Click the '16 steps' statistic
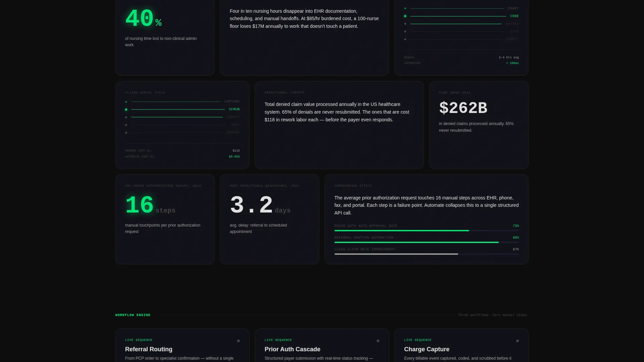This screenshot has height=362, width=644. pos(150,205)
